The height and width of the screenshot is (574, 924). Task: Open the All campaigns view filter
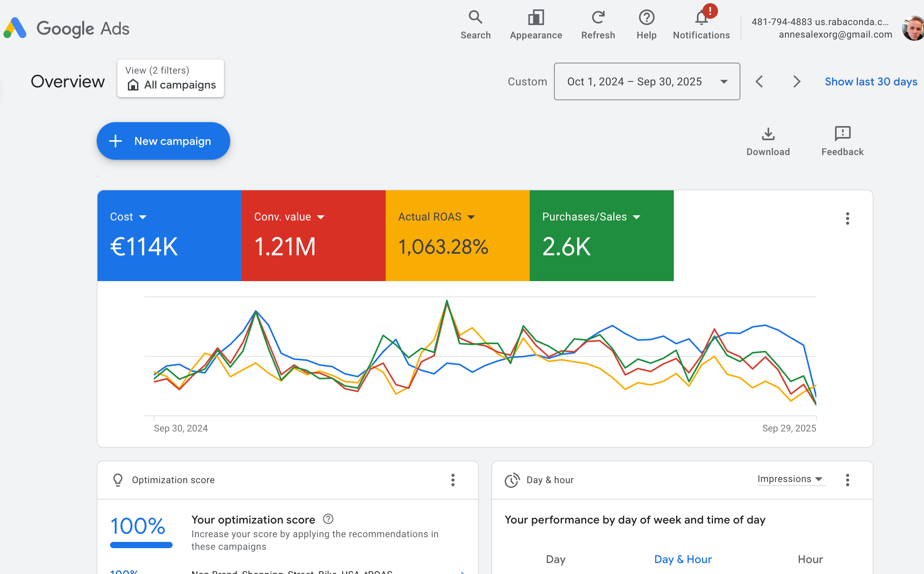[x=171, y=79]
